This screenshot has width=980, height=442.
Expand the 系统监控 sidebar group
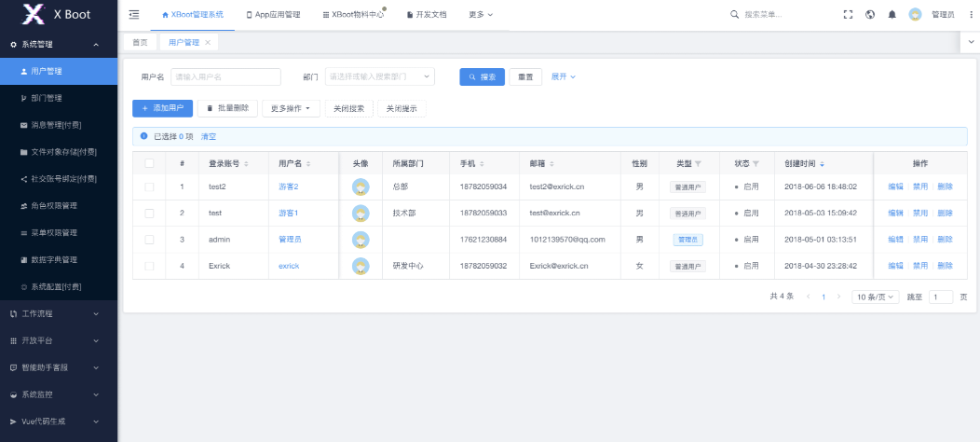coord(59,394)
